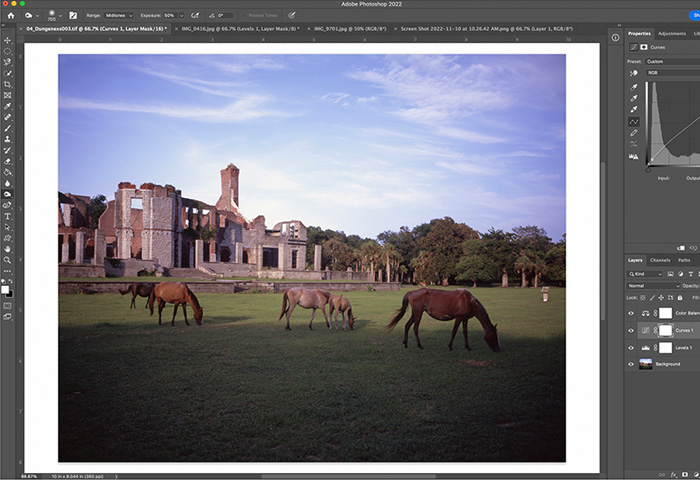Toggle pressure-for-size in options bar
Image resolution: width=700 pixels, height=480 pixels.
pos(292,15)
